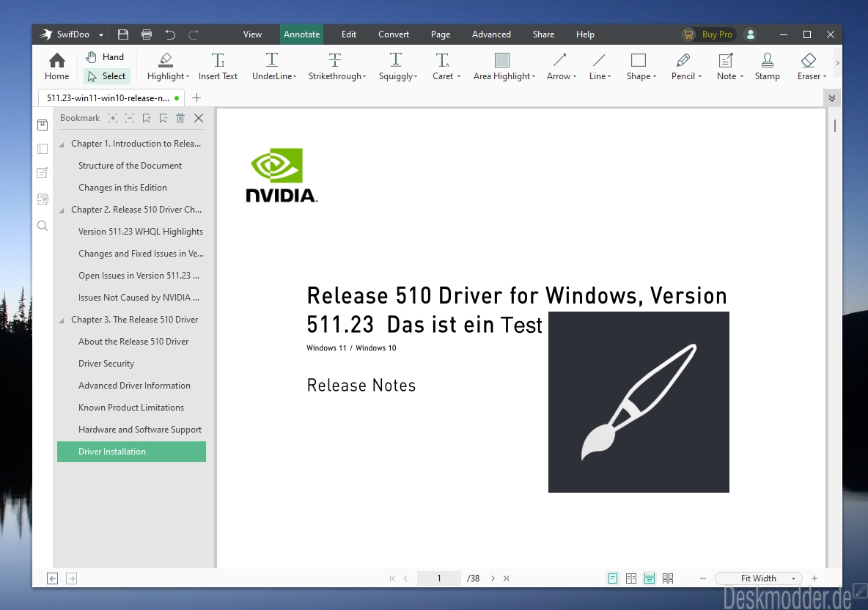Choose the Strikethrough tool
This screenshot has width=868, height=610.
click(x=337, y=67)
